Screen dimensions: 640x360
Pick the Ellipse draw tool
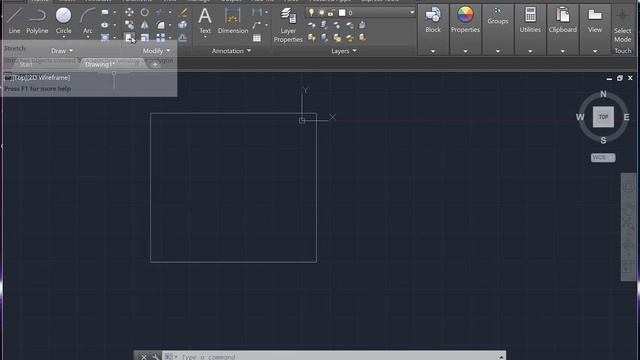click(x=105, y=25)
